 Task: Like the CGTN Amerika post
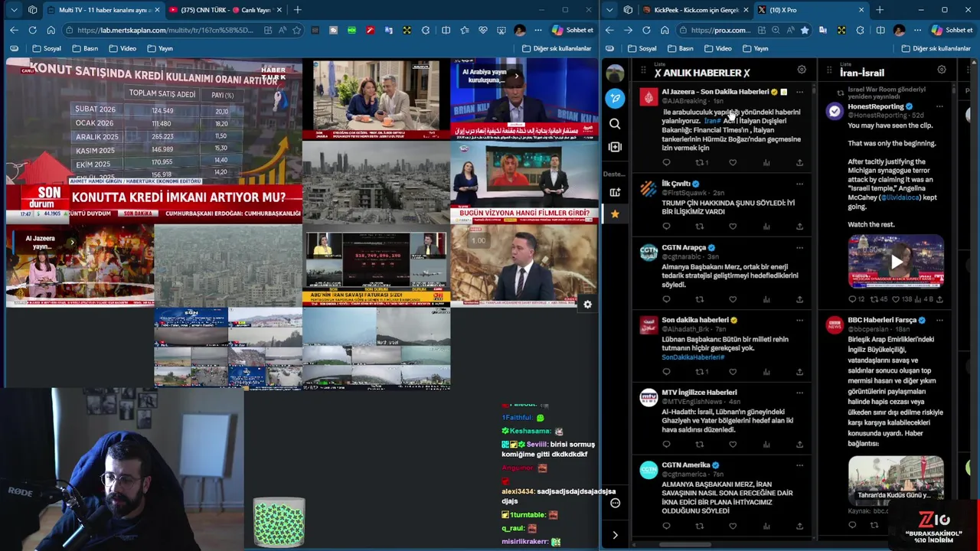[x=733, y=526]
